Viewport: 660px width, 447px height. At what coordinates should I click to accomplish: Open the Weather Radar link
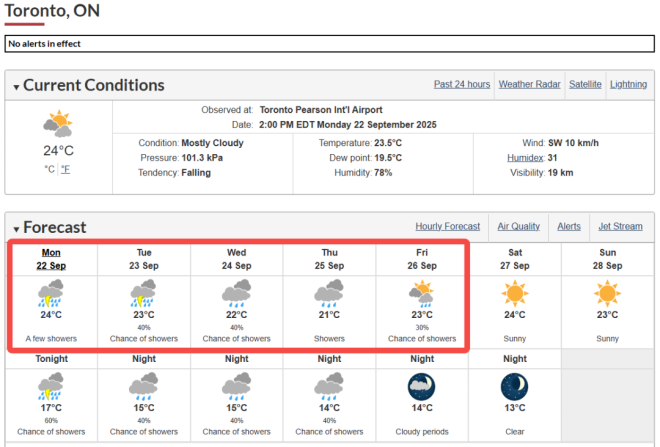[x=529, y=84]
